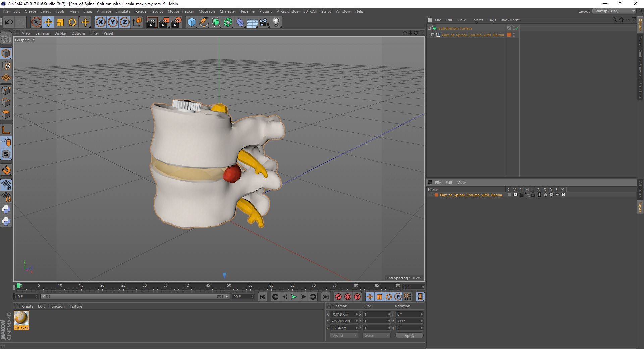The image size is (644, 349).
Task: Add a Subdivision Surface generator
Action: [x=216, y=22]
